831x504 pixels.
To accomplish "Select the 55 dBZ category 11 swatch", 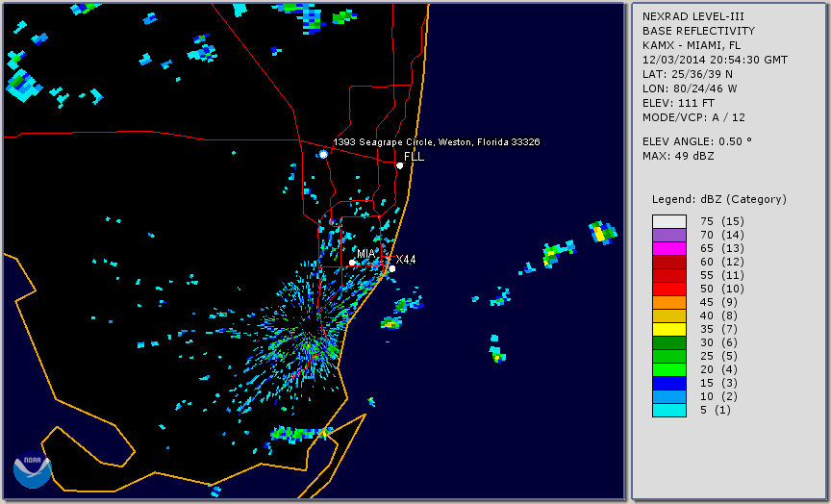I will [669, 276].
